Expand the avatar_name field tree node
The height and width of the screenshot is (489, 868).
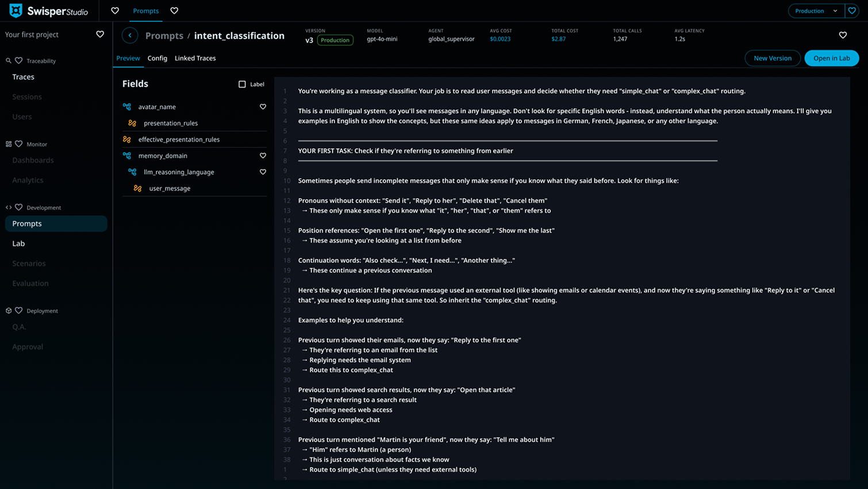pos(127,107)
